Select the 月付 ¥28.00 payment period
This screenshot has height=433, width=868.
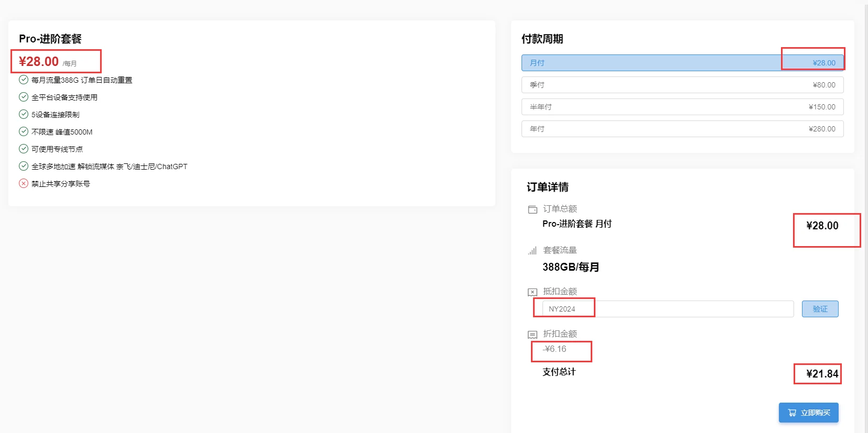click(x=682, y=63)
